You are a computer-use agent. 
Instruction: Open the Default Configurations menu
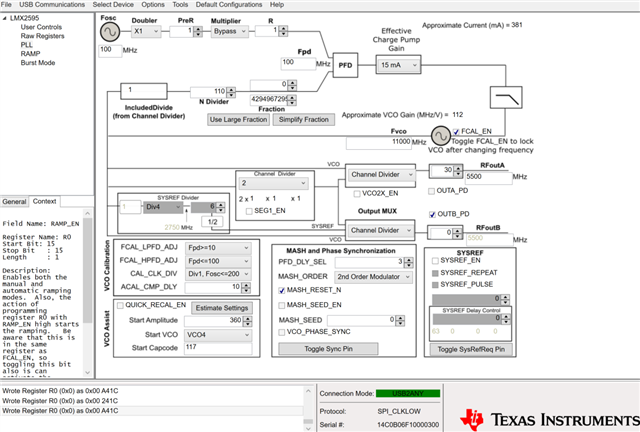point(229,4)
